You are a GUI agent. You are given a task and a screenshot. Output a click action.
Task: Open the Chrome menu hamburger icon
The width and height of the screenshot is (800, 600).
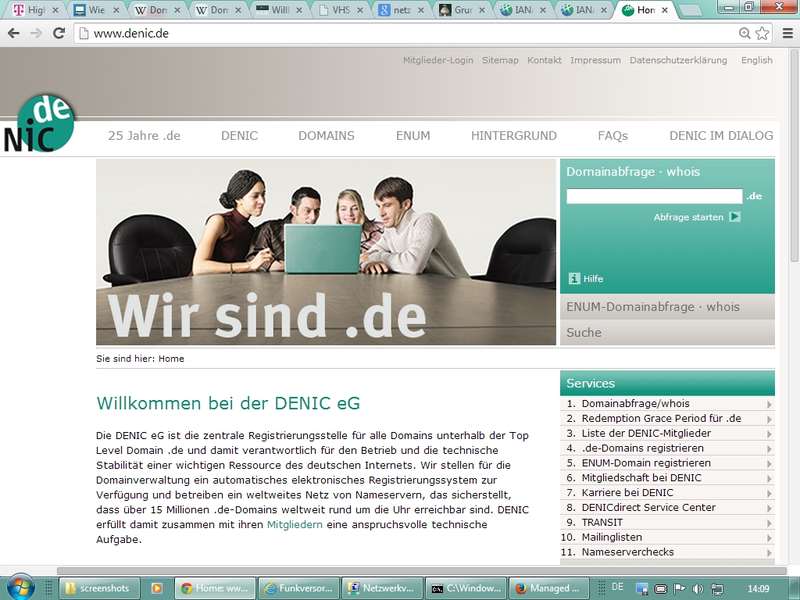point(787,33)
